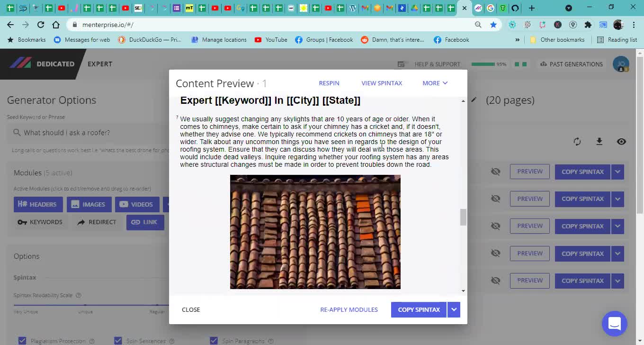Open the Chrome profile picture
The height and width of the screenshot is (345, 644).
pyautogui.click(x=618, y=25)
